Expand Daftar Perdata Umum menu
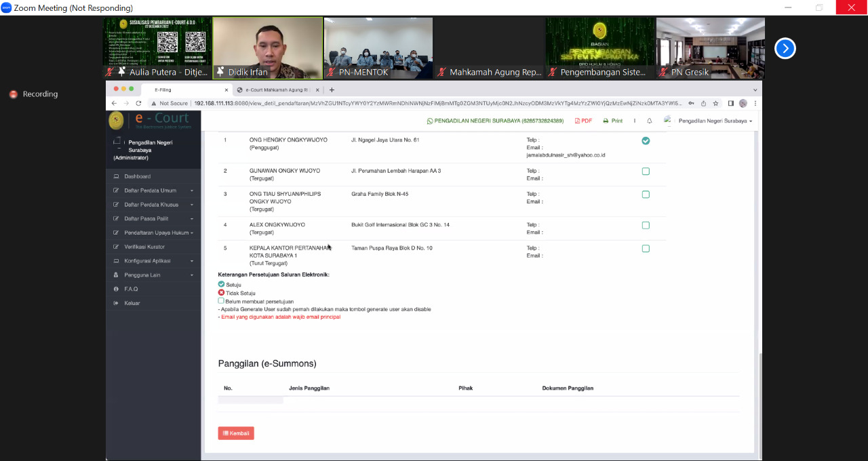The image size is (868, 461). [153, 191]
